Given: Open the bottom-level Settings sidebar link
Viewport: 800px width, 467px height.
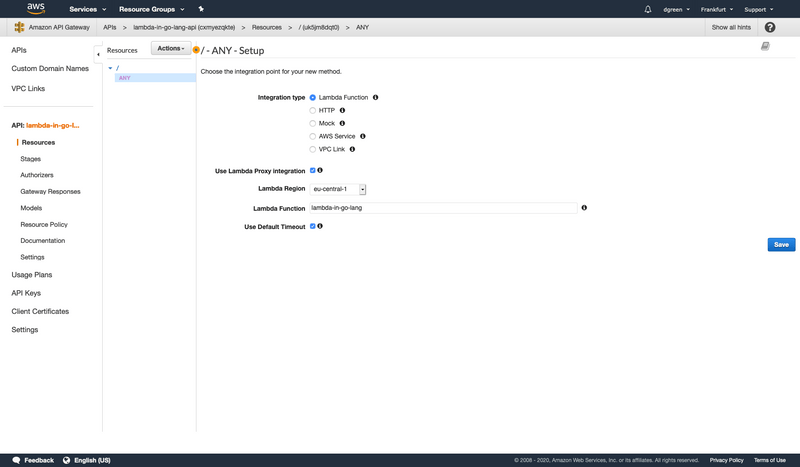Looking at the screenshot, I should click(x=24, y=330).
